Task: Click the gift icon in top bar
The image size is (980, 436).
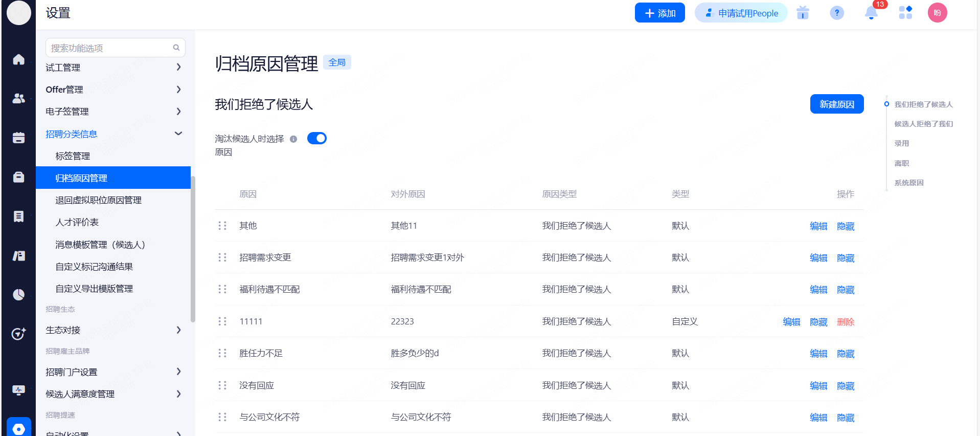Action: pyautogui.click(x=803, y=13)
